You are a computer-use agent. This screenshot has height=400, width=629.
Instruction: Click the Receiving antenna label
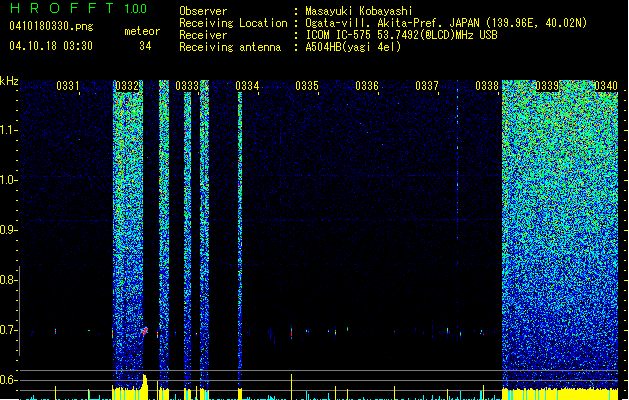coord(230,47)
